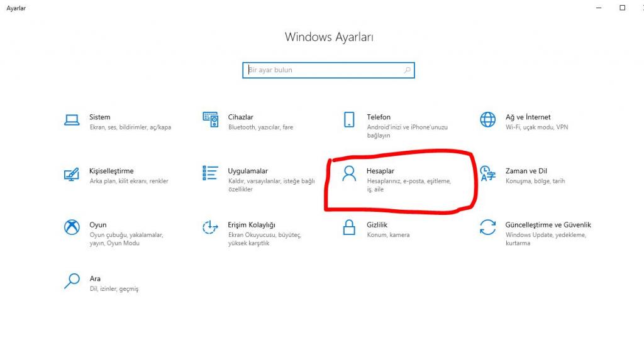Viewport: 644px width, 338px height.
Task: Open the Sistem laptop icon
Action: pos(72,120)
